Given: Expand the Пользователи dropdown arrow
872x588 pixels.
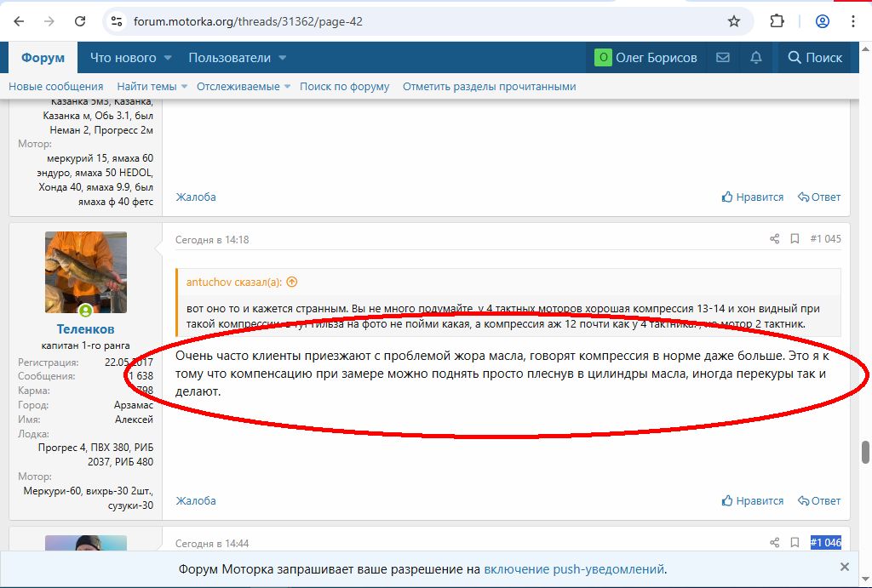Looking at the screenshot, I should pyautogui.click(x=282, y=58).
